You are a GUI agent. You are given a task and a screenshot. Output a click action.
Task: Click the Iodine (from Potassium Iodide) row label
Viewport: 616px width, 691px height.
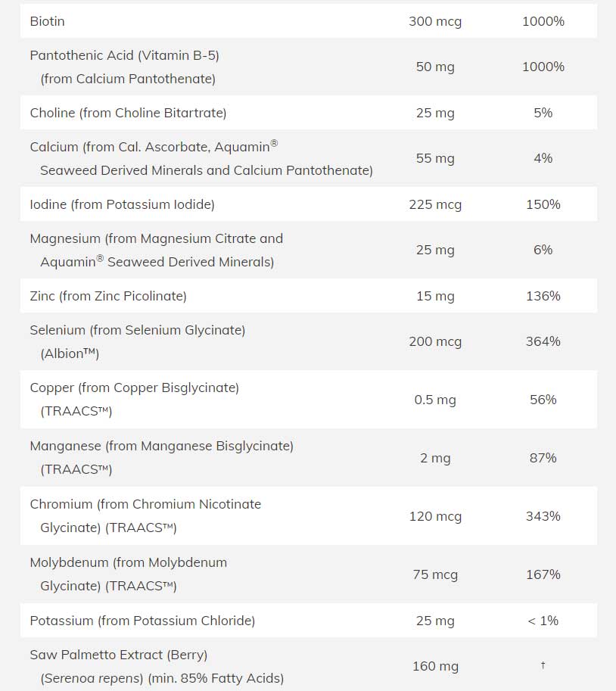[122, 204]
